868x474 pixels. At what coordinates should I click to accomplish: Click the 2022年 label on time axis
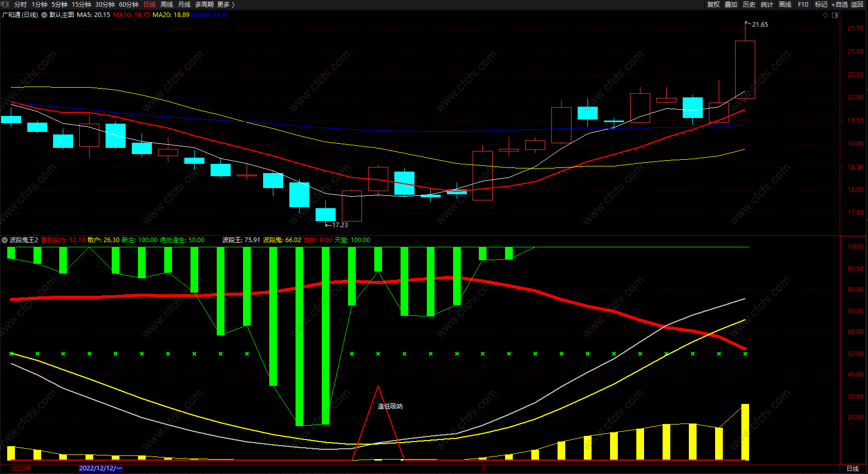[x=21, y=468]
